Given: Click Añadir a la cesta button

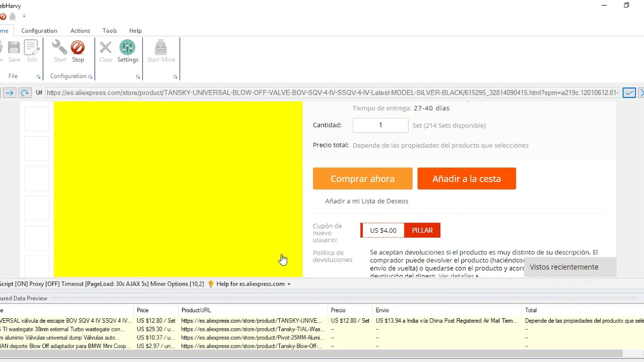Looking at the screenshot, I should (x=467, y=178).
